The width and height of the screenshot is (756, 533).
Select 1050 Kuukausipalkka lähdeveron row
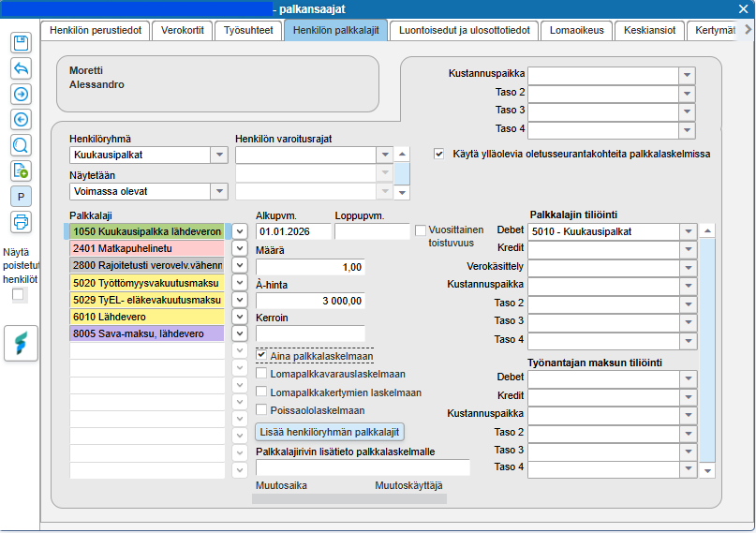coord(147,231)
